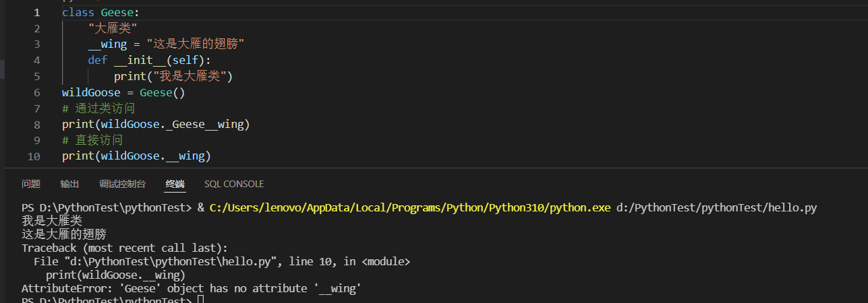Viewport: 868px width, 303px height.
Task: Select the 终端 panel tab
Action: (x=175, y=184)
